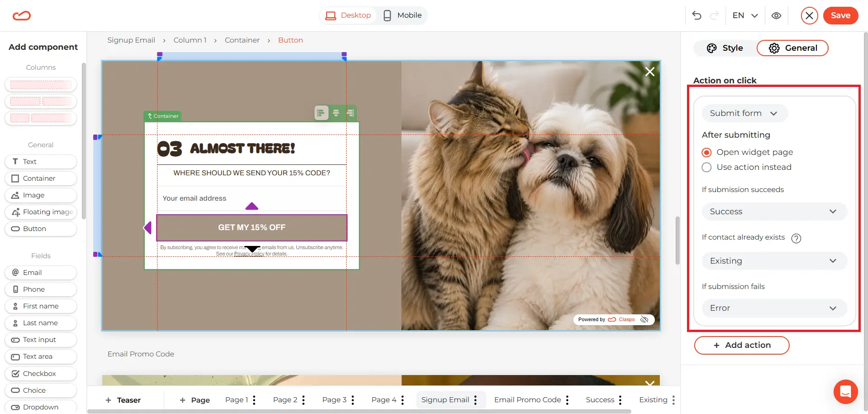868x414 pixels.
Task: Open the Email Promo Code three-dot menu
Action: [x=567, y=400]
